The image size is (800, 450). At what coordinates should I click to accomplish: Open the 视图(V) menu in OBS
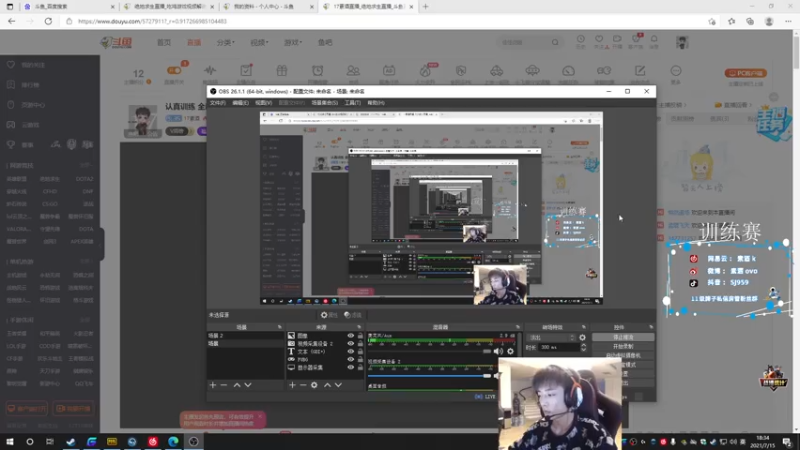(263, 103)
